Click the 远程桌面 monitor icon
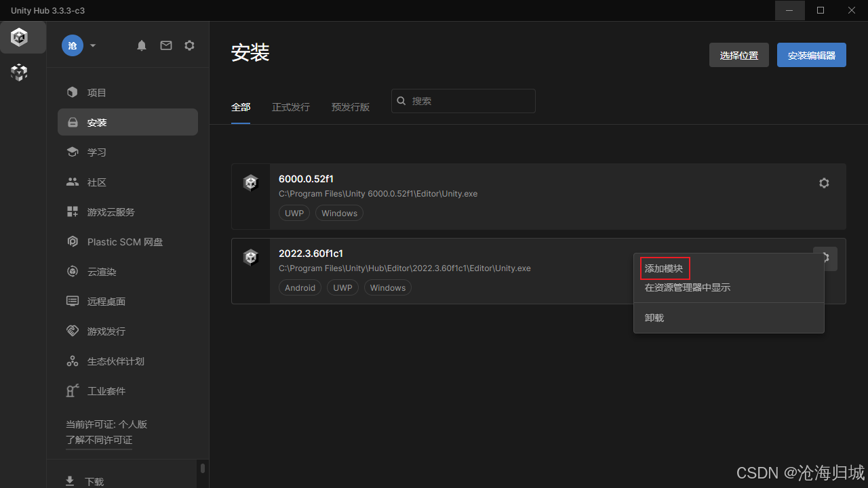This screenshot has width=868, height=488. 73,301
